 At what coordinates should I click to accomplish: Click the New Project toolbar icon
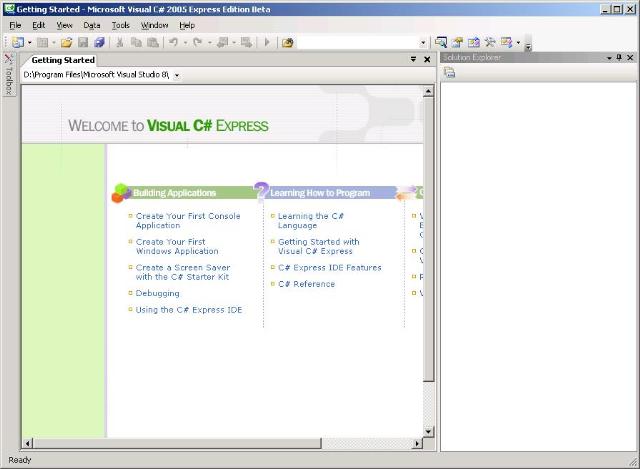pyautogui.click(x=17, y=43)
